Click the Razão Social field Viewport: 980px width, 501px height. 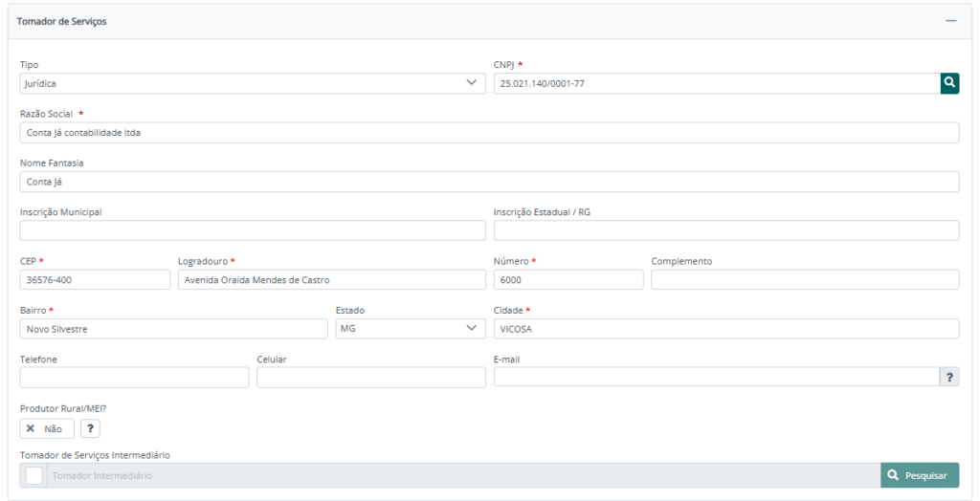489,132
